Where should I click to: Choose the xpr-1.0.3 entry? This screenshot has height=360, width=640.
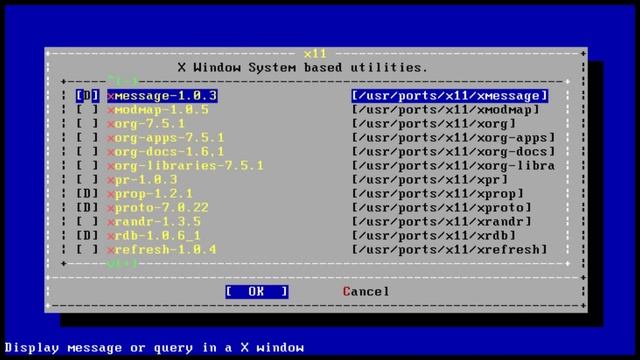pyautogui.click(x=142, y=180)
